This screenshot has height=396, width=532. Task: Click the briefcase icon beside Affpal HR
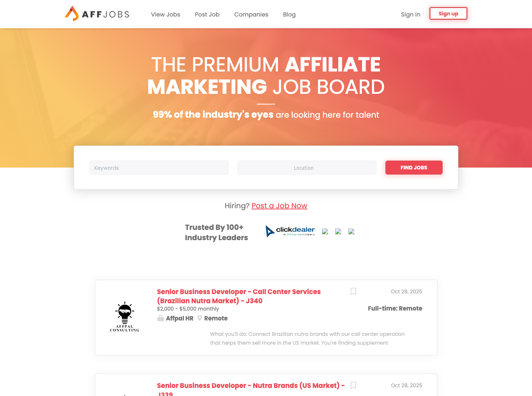(x=160, y=318)
